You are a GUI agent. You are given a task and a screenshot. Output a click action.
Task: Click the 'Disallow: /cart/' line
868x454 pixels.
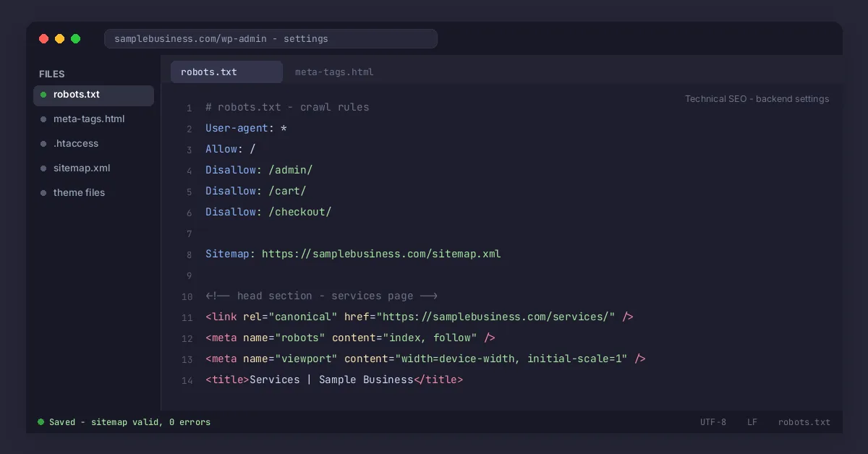point(256,191)
